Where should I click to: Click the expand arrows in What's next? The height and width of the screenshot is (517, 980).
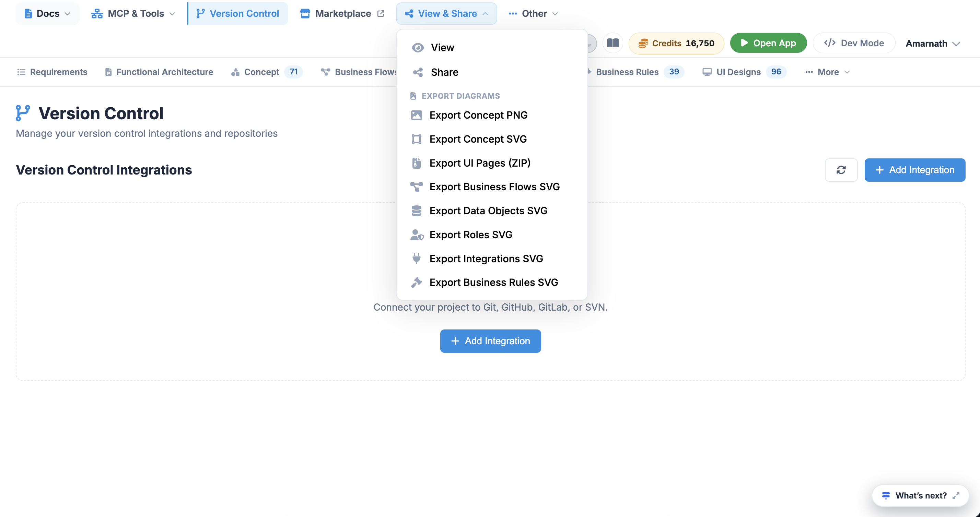(x=956, y=495)
